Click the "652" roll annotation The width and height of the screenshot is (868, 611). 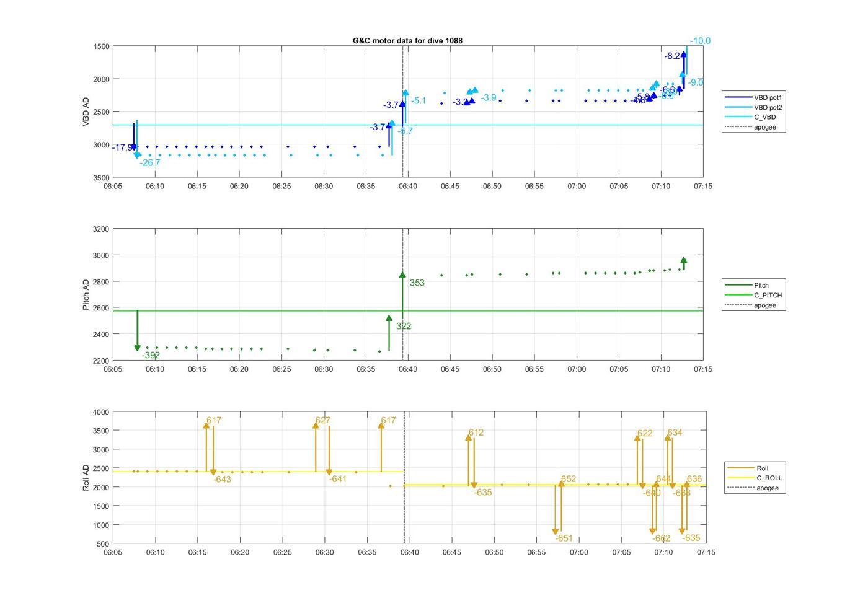coord(569,479)
